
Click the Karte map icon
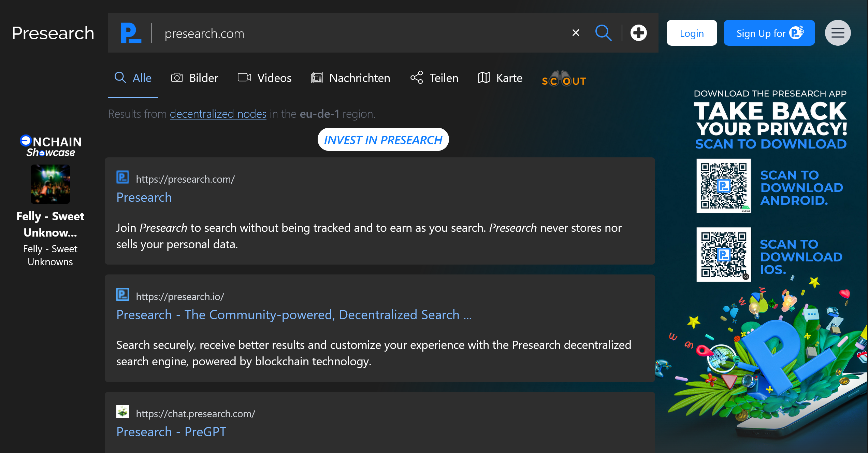484,77
